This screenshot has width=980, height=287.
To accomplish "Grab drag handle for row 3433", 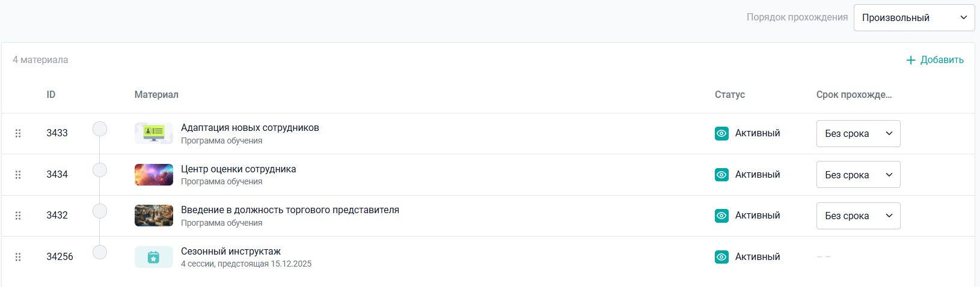I will (18, 133).
